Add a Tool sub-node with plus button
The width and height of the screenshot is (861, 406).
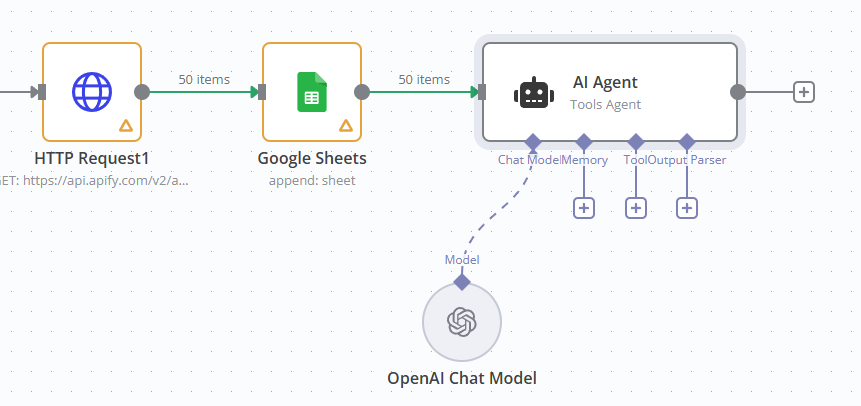click(x=636, y=207)
